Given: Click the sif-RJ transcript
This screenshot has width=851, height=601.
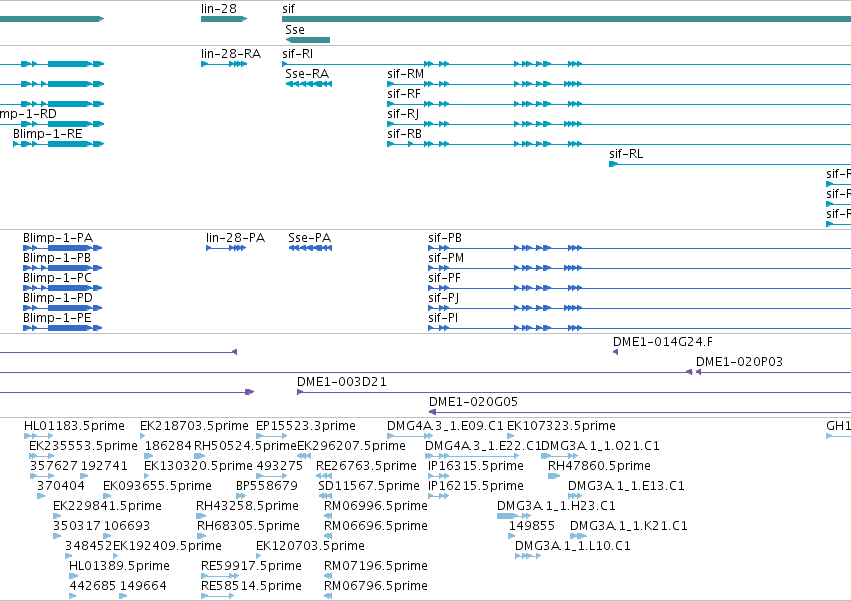Looking at the screenshot, I should pyautogui.click(x=619, y=124).
